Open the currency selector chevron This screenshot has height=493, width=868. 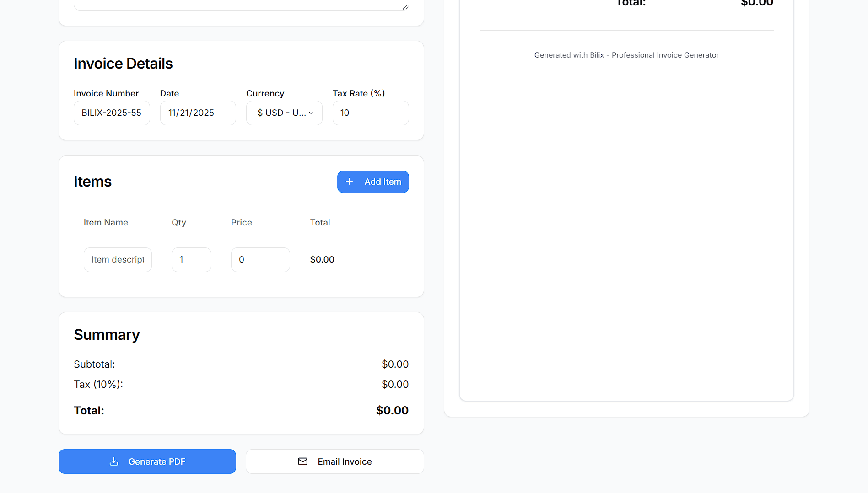[311, 113]
